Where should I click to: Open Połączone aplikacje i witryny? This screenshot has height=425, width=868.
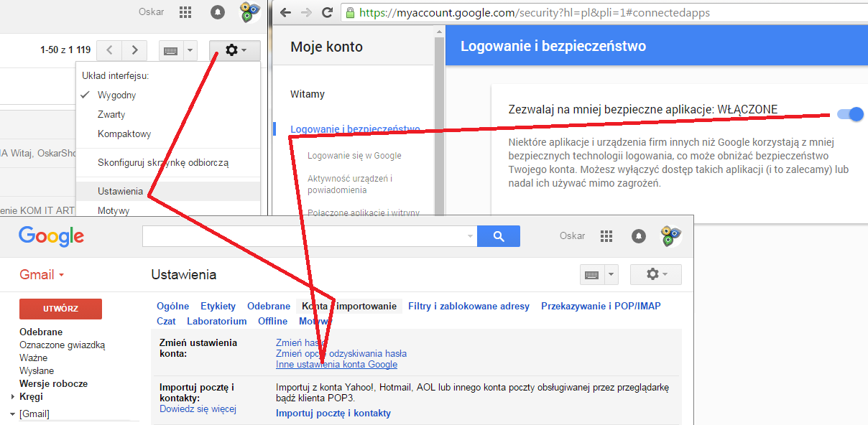[x=364, y=212]
